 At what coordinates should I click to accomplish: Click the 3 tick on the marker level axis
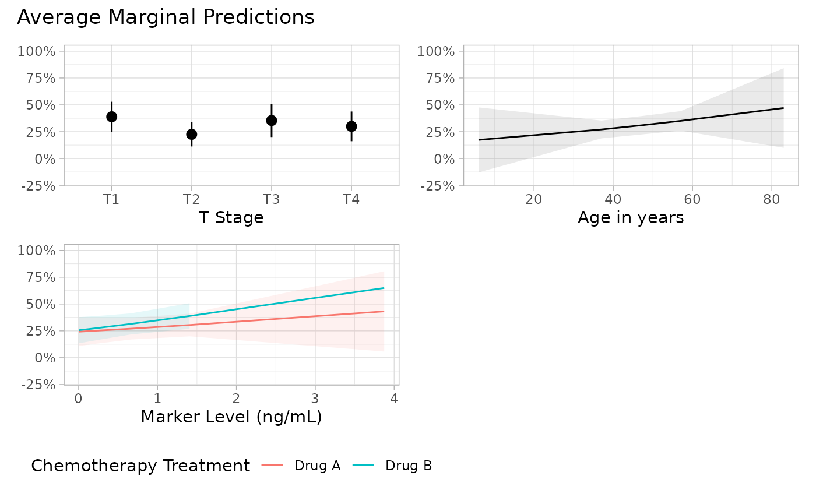tap(315, 399)
